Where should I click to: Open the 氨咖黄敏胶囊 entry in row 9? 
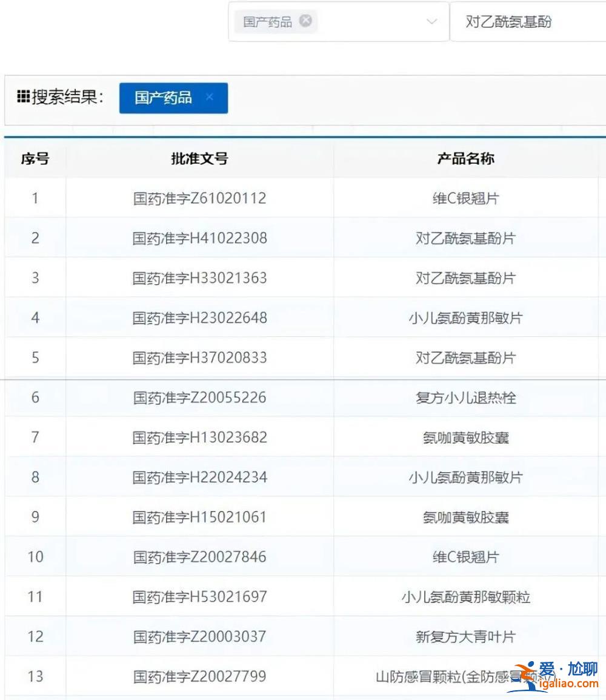pos(465,517)
